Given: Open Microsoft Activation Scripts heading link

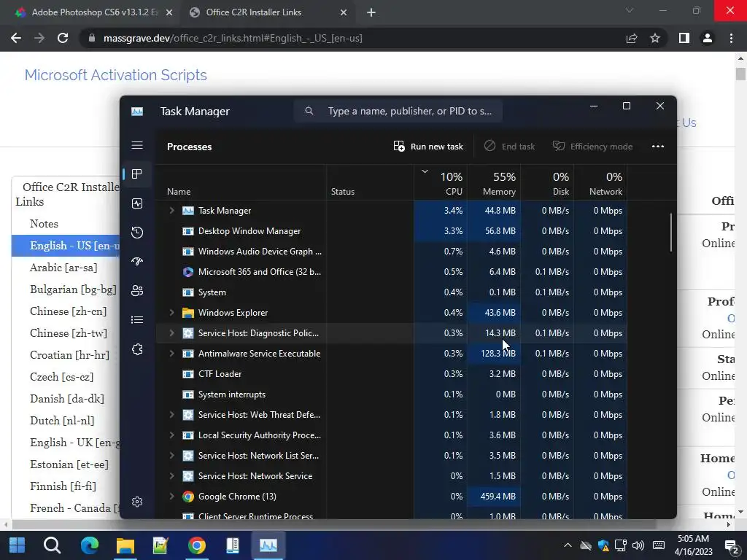Looking at the screenshot, I should click(x=116, y=75).
